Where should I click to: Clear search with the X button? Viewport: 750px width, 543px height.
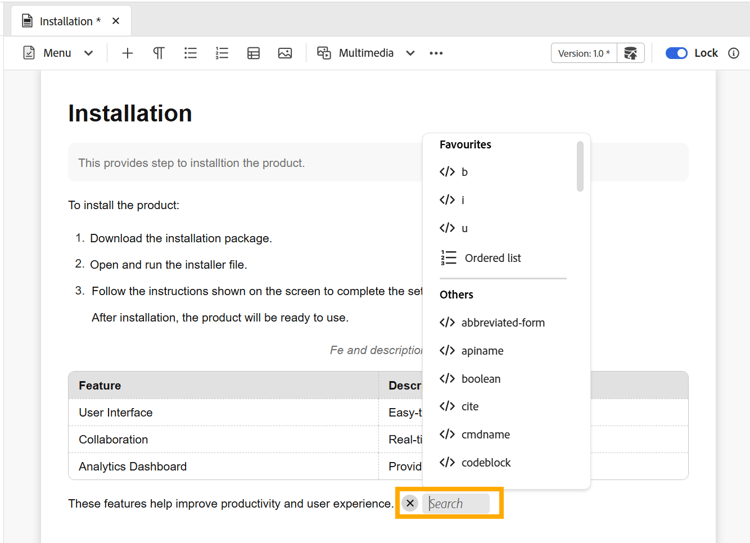pyautogui.click(x=410, y=503)
